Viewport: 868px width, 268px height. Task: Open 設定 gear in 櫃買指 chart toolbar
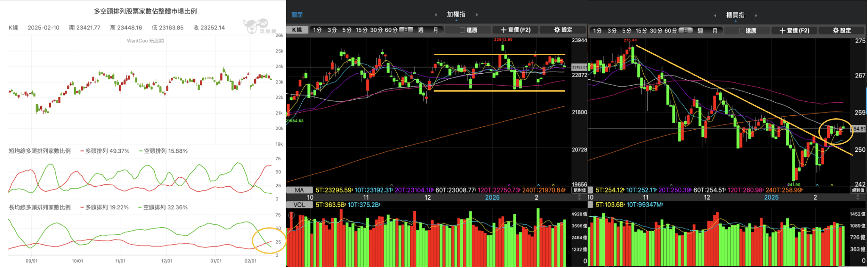[841, 31]
